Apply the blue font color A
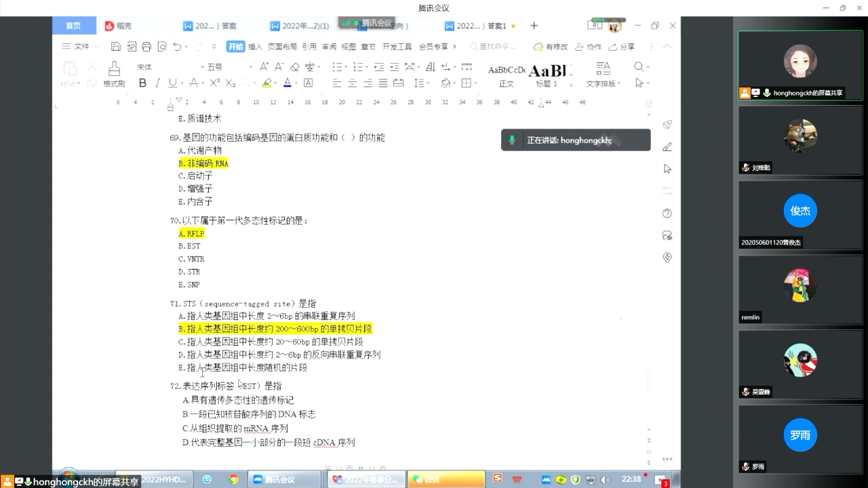The width and height of the screenshot is (868, 488). click(287, 83)
